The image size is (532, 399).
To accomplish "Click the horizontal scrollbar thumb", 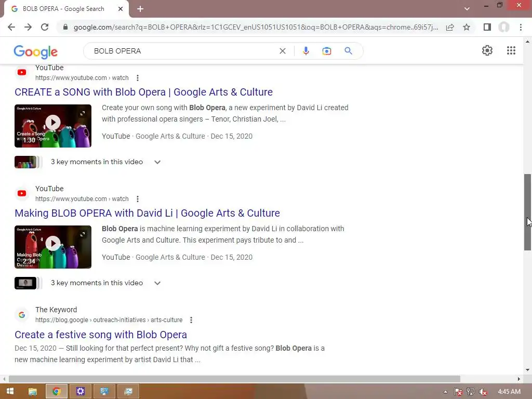I will (x=234, y=379).
